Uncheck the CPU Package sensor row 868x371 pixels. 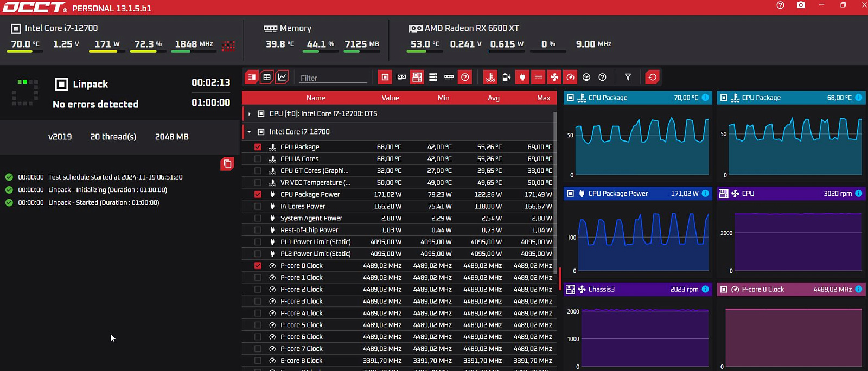258,147
